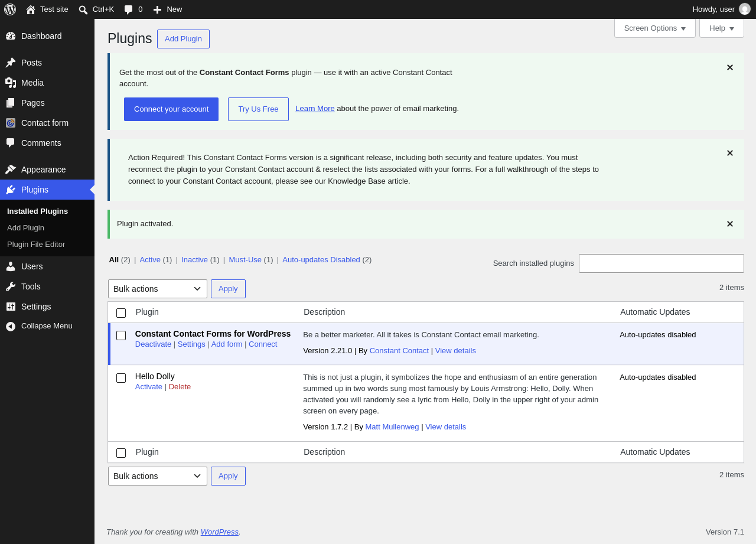Open the comments bubble icon in admin bar
The height and width of the screenshot is (544, 756).
pyautogui.click(x=129, y=9)
